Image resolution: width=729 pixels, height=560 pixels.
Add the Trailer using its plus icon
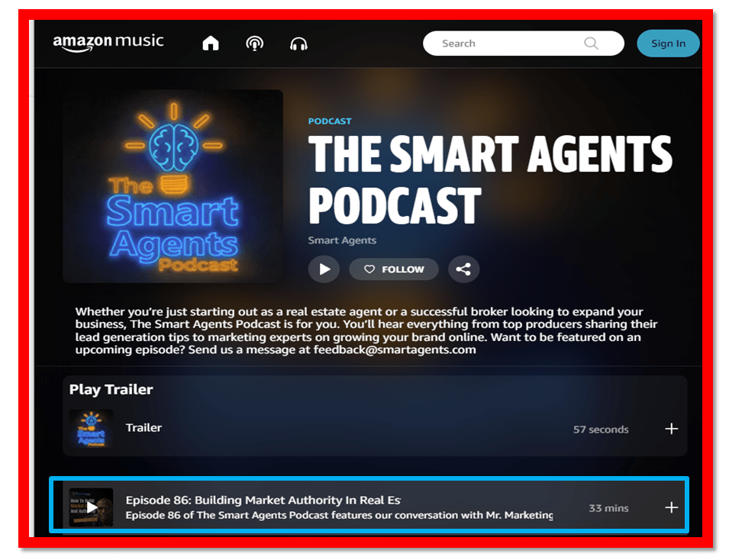671,429
